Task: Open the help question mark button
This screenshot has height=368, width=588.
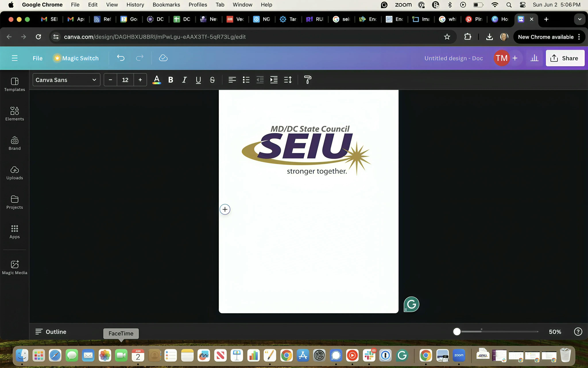Action: coord(578,331)
